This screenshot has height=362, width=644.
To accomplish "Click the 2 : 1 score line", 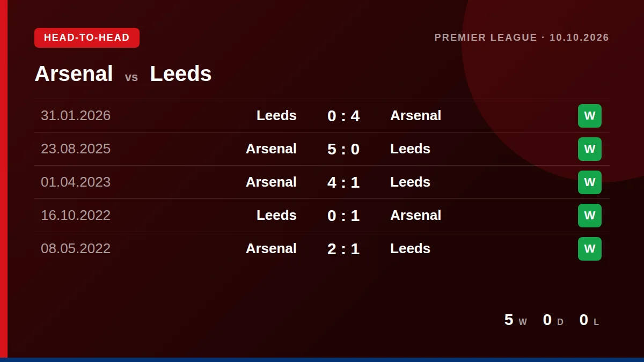I will tap(343, 249).
